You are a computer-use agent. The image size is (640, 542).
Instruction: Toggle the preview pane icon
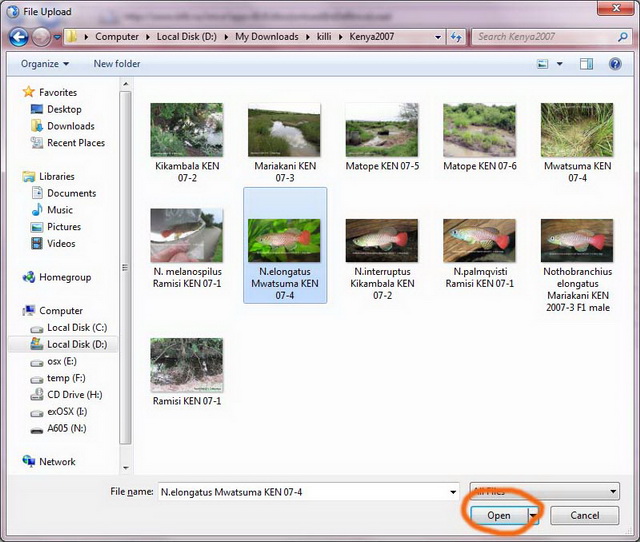pyautogui.click(x=587, y=64)
